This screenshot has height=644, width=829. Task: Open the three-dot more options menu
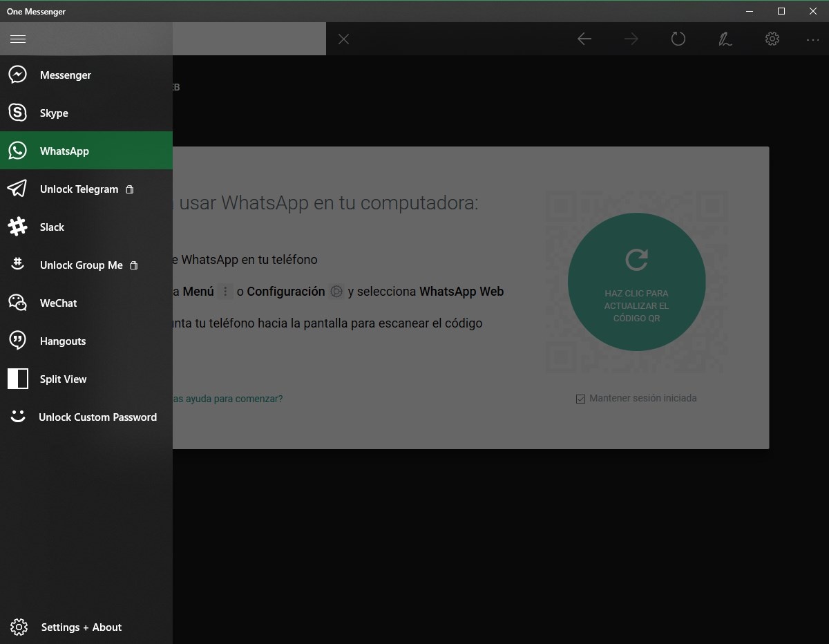(812, 40)
